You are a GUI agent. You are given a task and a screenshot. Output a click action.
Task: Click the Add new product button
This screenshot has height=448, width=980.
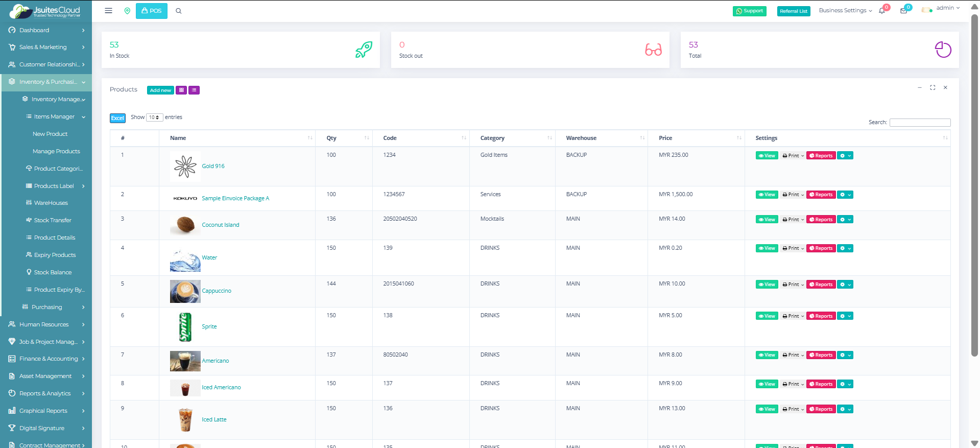(x=160, y=90)
